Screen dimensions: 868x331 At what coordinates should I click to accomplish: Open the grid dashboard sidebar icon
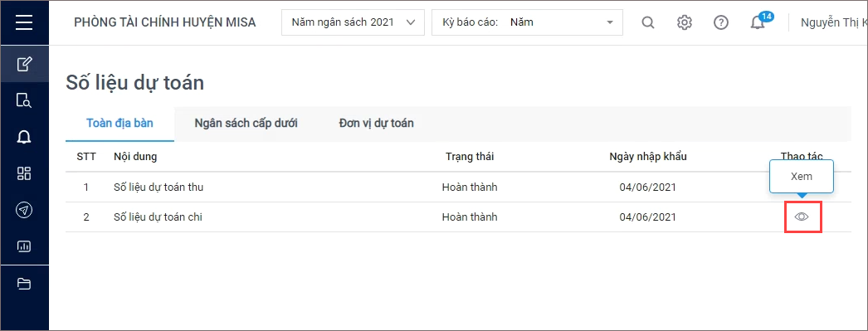24,174
